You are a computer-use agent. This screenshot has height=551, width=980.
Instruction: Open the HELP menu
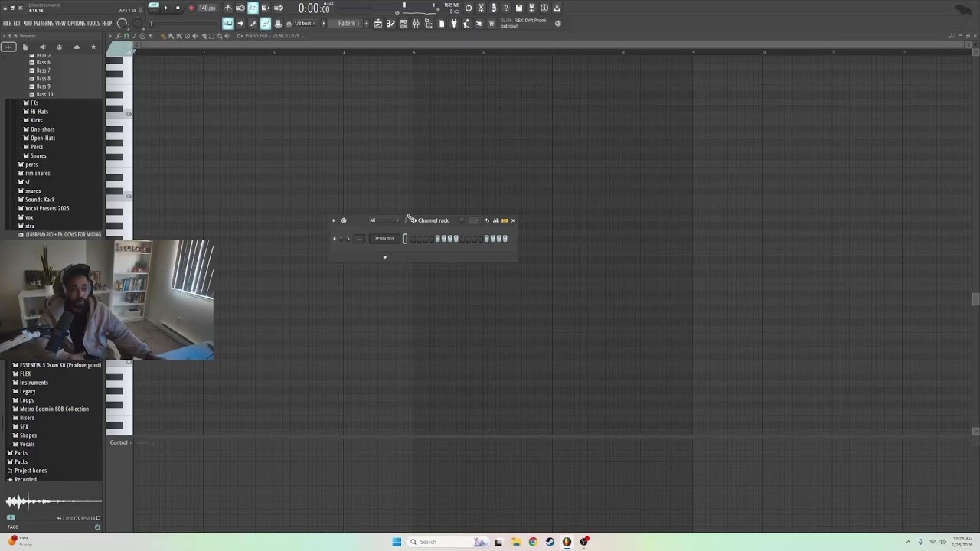(107, 24)
